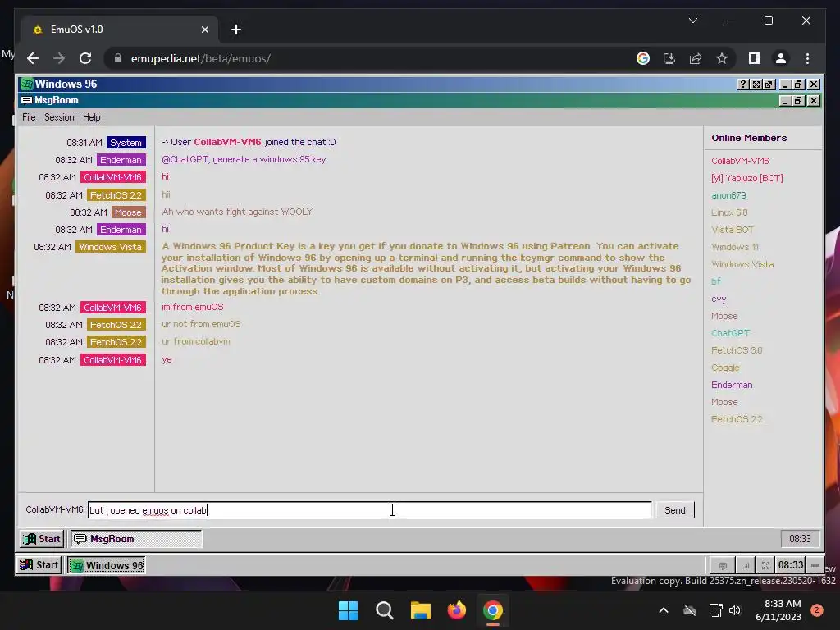Open the Chrome profile avatar

coord(781,58)
